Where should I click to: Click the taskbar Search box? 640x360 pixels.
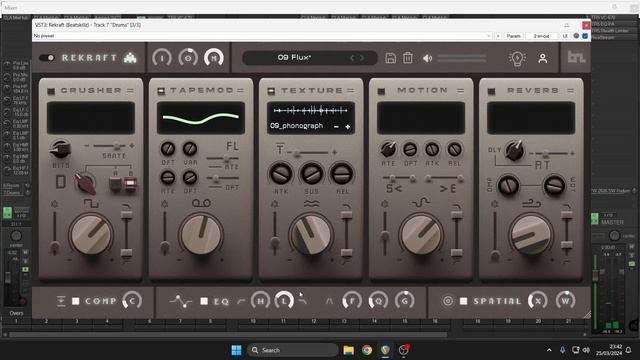point(293,350)
